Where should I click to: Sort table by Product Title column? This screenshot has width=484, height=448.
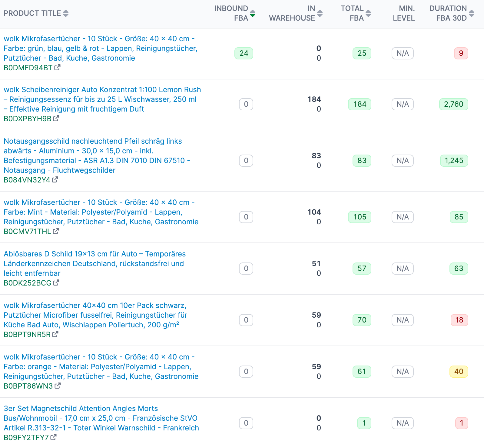[x=66, y=13]
